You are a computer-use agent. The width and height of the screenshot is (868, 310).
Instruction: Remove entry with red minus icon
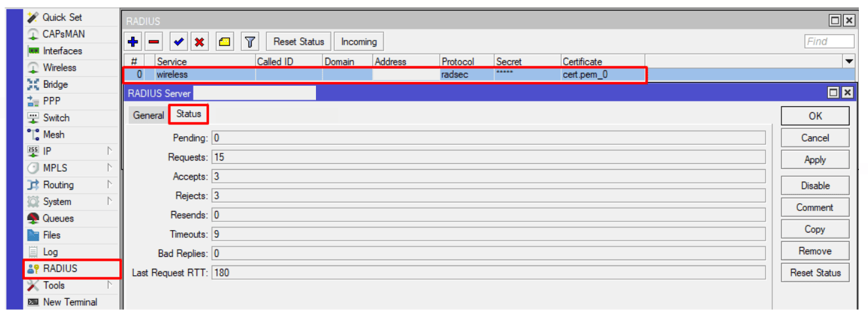[x=153, y=42]
